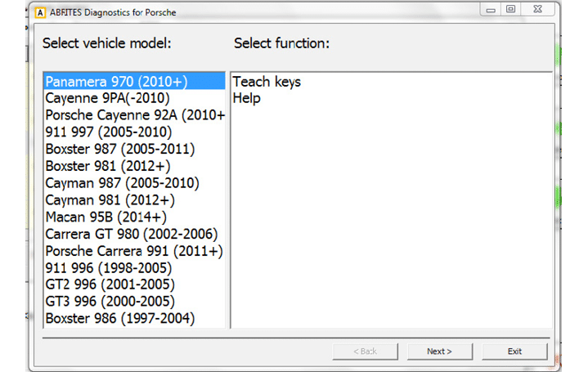This screenshot has height=372, width=588.
Task: Pick 911 997 (2005-2010) vehicle model
Action: (109, 132)
